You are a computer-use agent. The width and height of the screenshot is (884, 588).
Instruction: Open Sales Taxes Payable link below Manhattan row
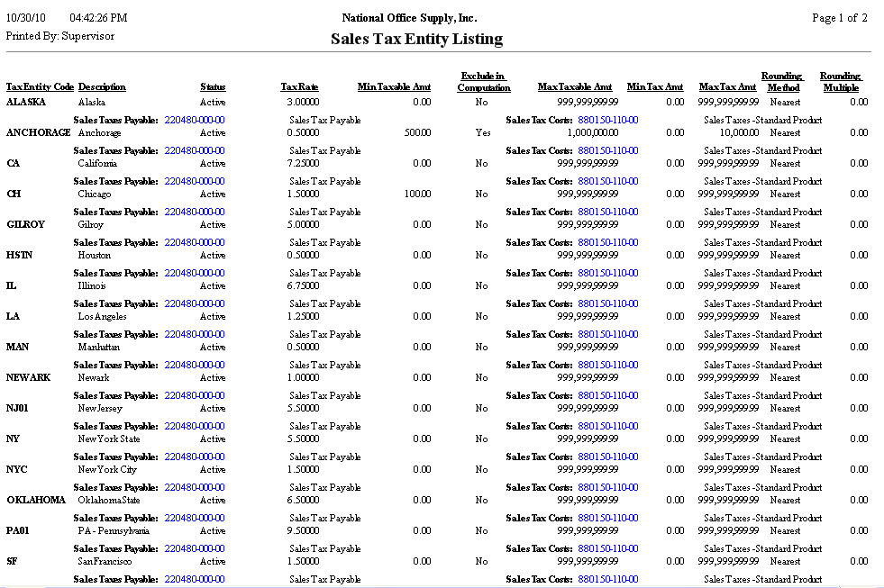[194, 365]
